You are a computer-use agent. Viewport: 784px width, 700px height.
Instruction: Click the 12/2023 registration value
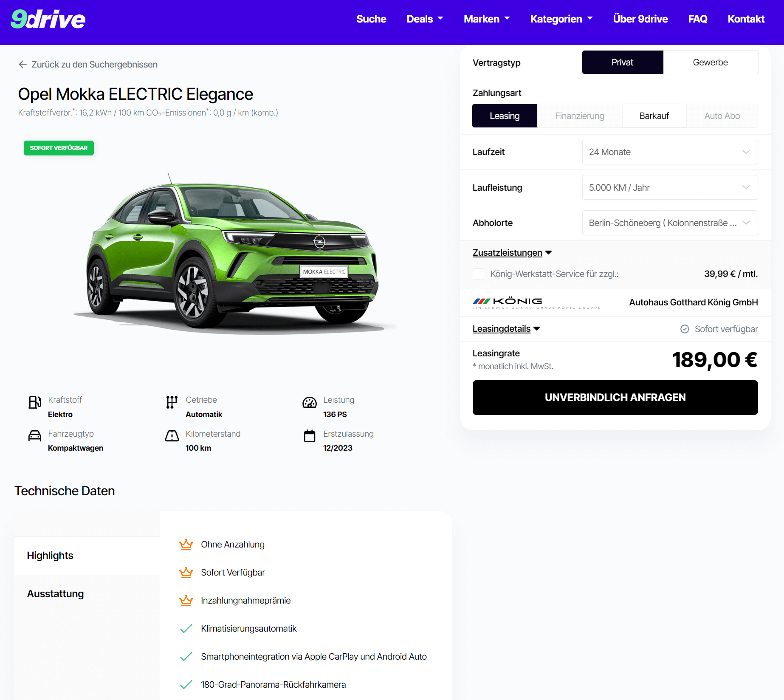click(338, 448)
